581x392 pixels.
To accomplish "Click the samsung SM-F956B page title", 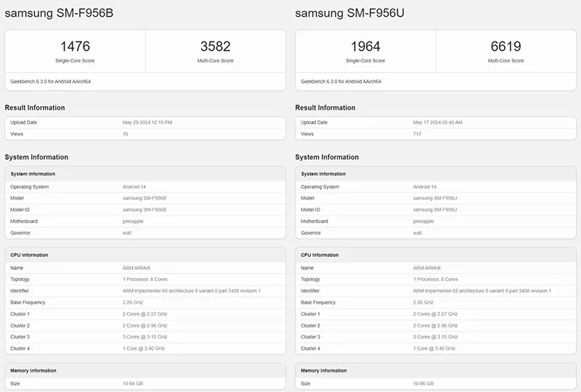I will (59, 13).
